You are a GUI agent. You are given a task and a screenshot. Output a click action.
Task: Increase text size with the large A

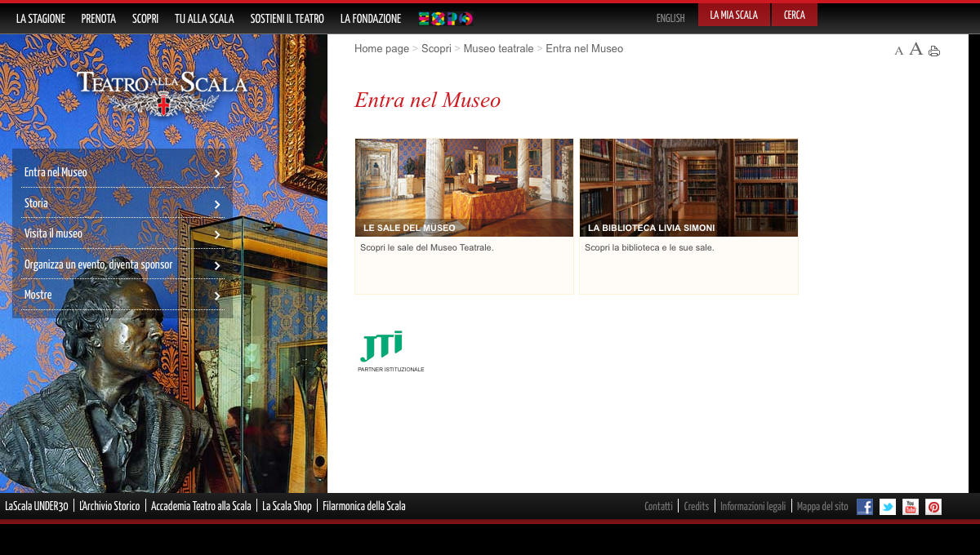pyautogui.click(x=915, y=49)
